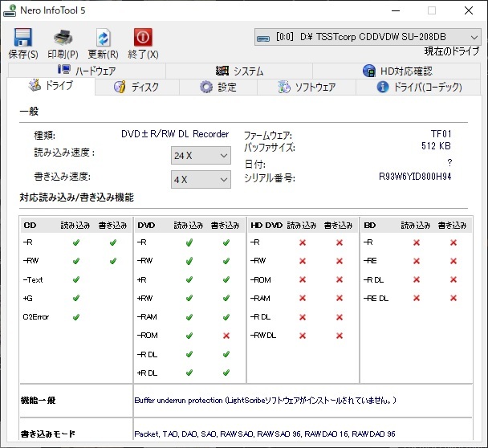The width and height of the screenshot is (488, 448).
Task: Open the current drive dropdown TSSTcorp CDDVDW
Action: pos(368,37)
